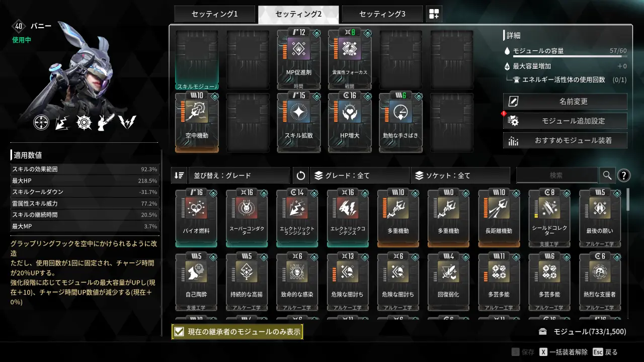Uncheck 現在の継承者のモジュールのみ表示 checkbox
644x362 pixels.
(x=179, y=331)
